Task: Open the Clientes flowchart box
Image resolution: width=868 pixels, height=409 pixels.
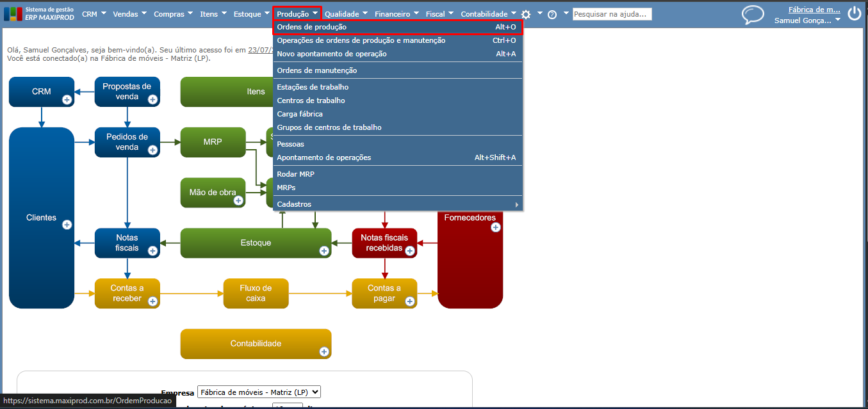Action: pyautogui.click(x=42, y=218)
